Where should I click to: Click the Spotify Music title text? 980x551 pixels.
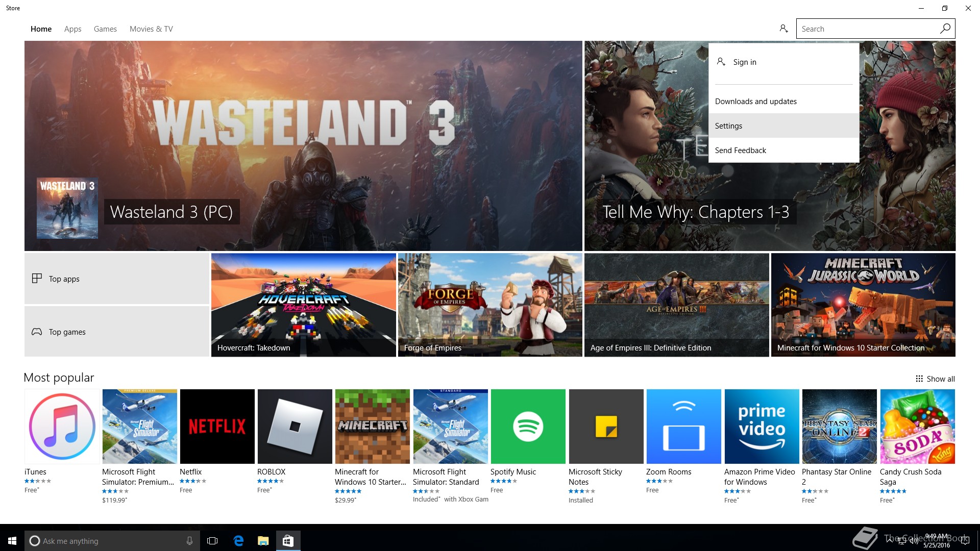point(513,472)
